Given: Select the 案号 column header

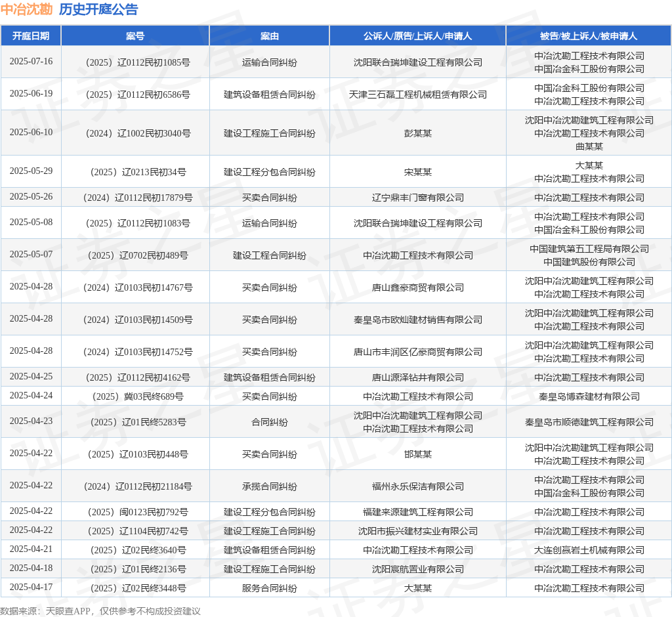Looking at the screenshot, I should pyautogui.click(x=135, y=36).
